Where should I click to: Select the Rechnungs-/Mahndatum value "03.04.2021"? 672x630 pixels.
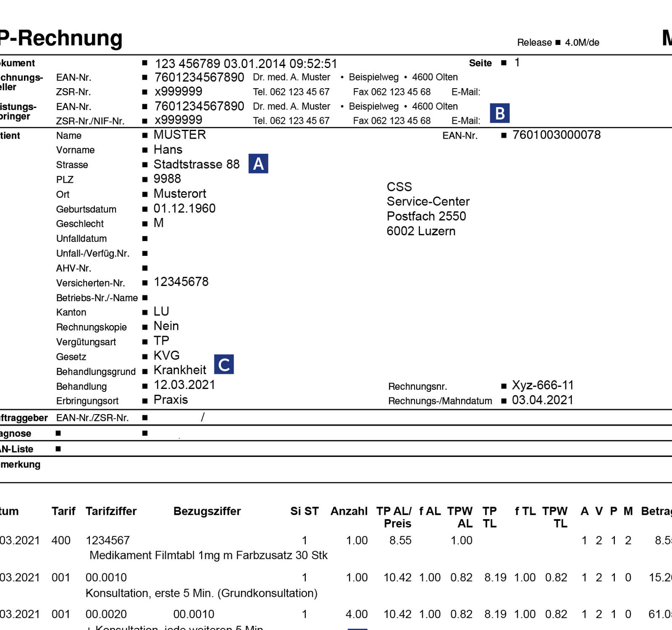543,400
